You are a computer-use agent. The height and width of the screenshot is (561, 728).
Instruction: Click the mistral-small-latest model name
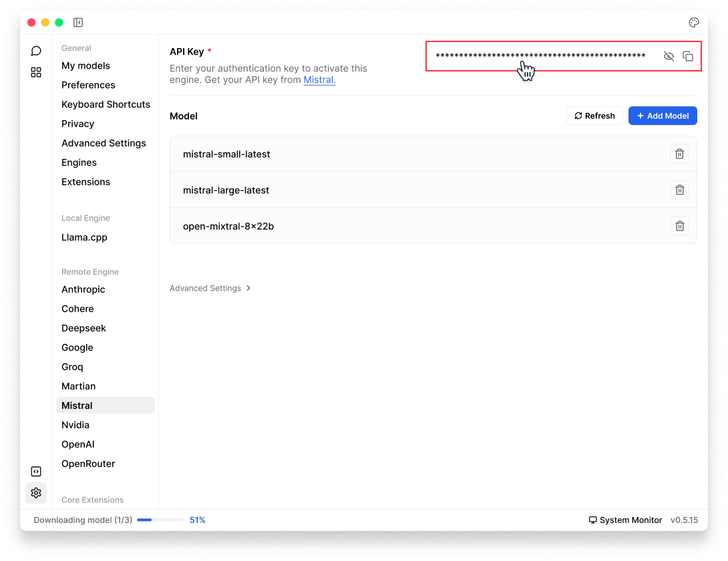[x=226, y=154]
